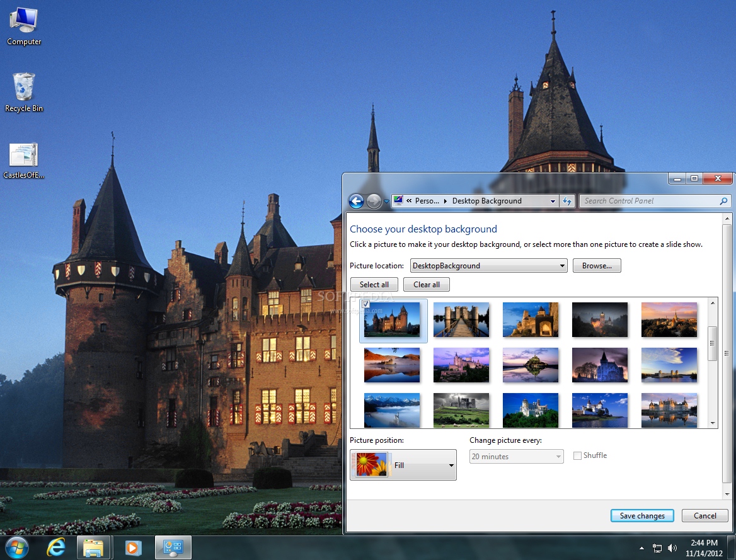Open the Picture location dropdown
The image size is (736, 560).
[488, 266]
